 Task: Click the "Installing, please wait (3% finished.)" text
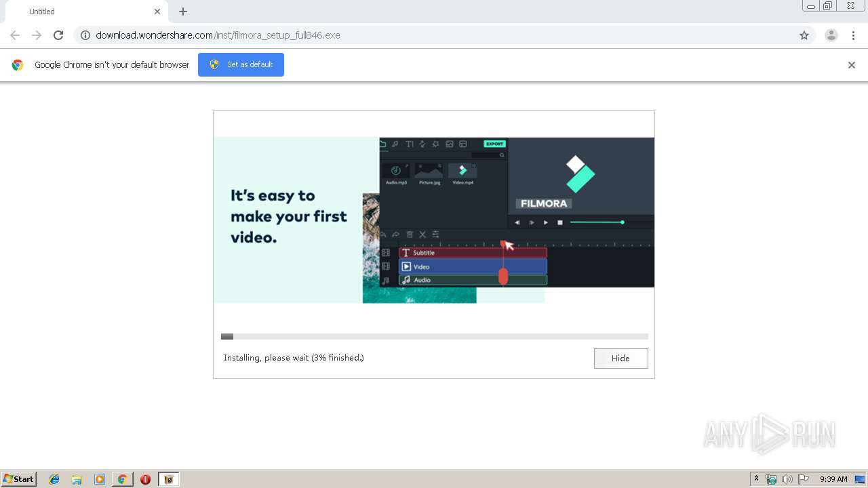click(294, 358)
